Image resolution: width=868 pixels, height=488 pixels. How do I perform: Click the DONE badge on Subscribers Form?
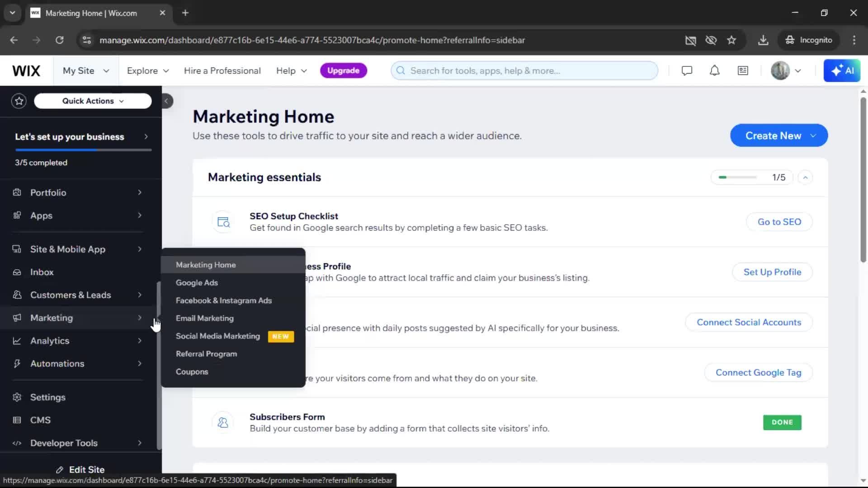point(782,422)
